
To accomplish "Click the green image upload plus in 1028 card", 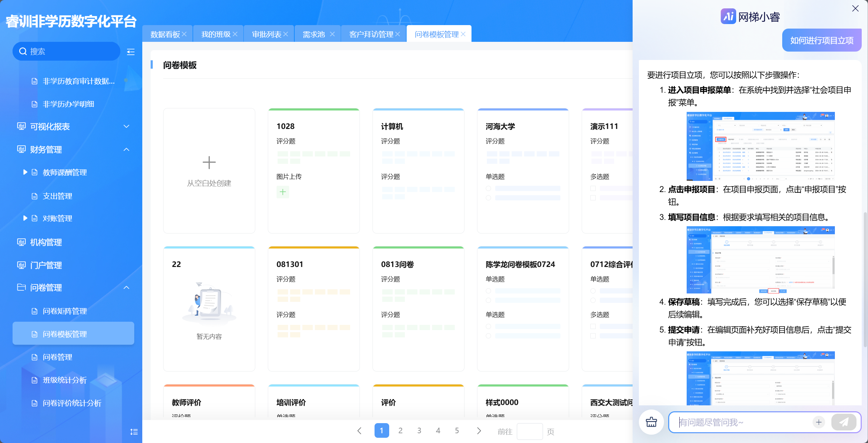I will tap(283, 192).
